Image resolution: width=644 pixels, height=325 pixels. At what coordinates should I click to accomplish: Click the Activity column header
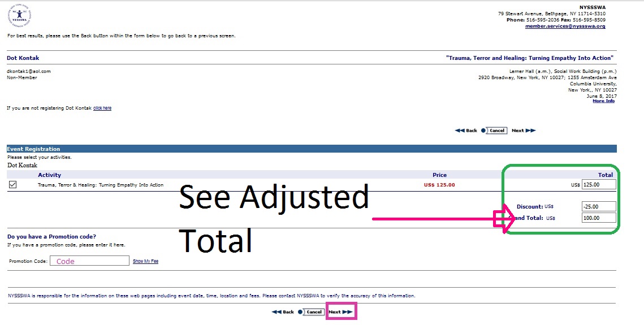(49, 175)
